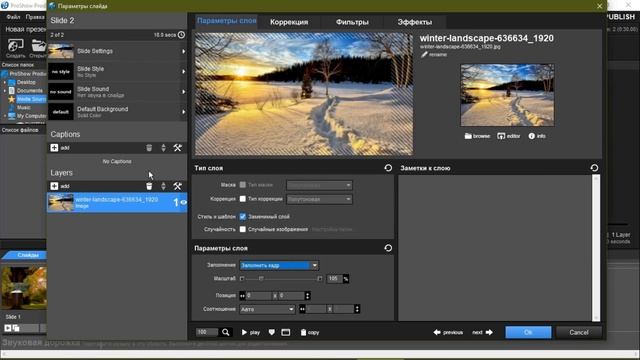Enable the Маска checkbox
The width and height of the screenshot is (640, 360).
tap(243, 185)
